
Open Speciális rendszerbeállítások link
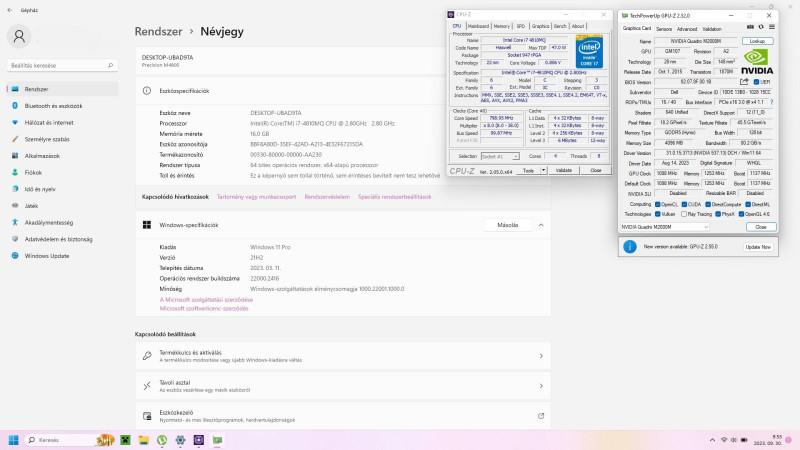pyautogui.click(x=394, y=196)
